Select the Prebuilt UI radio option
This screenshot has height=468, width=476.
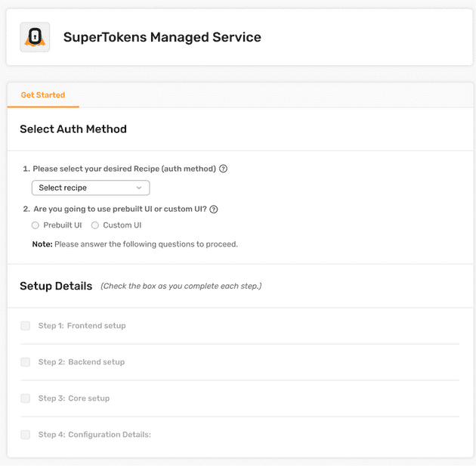pos(36,225)
